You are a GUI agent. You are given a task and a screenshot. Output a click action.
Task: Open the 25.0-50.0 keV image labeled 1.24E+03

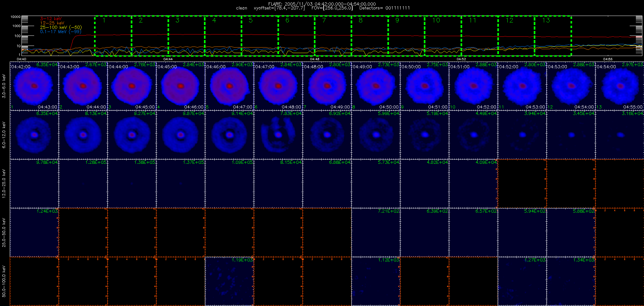pos(34,232)
